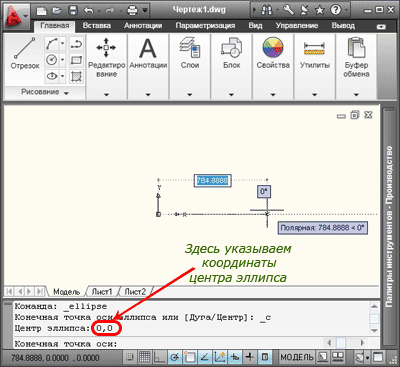Switch to the Аннотации ribbon tab
The image size is (400, 367).
point(143,26)
